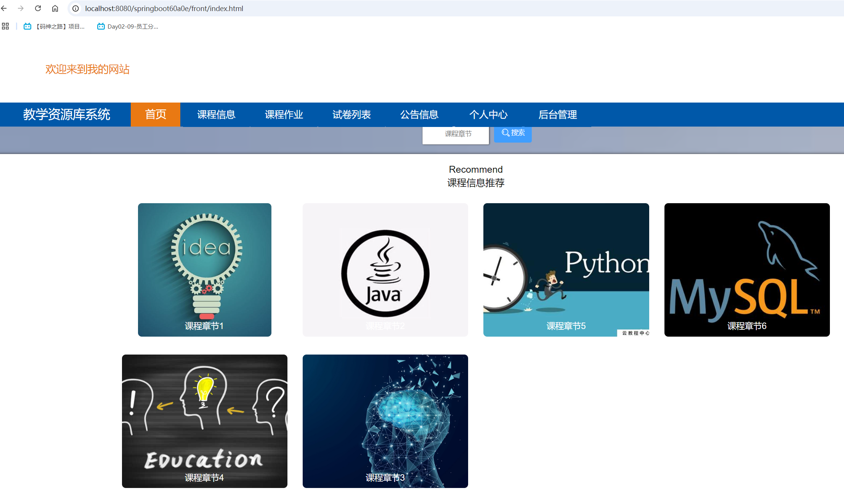Go to 课程作业 navigation item
This screenshot has height=504, width=844.
click(284, 114)
